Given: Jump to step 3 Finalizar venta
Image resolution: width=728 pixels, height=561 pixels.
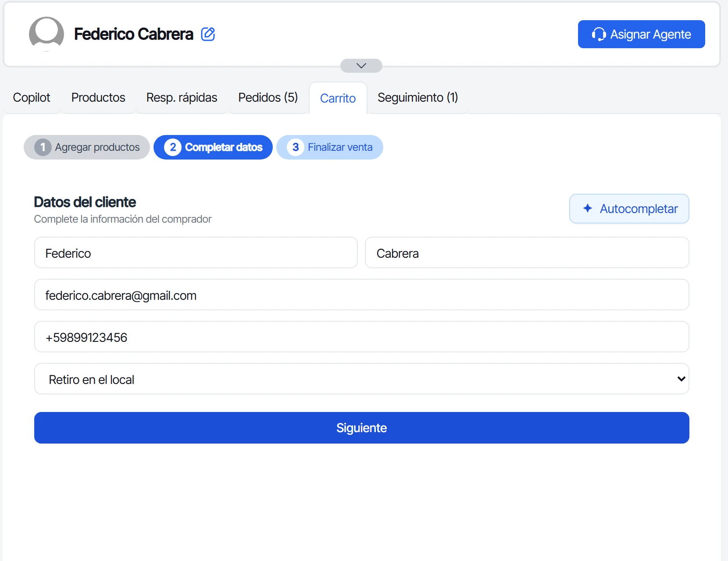Looking at the screenshot, I should click(x=330, y=147).
